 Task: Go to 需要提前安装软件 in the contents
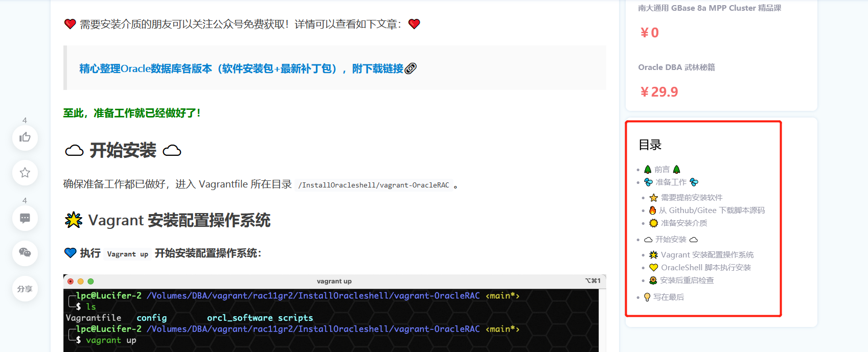[686, 198]
